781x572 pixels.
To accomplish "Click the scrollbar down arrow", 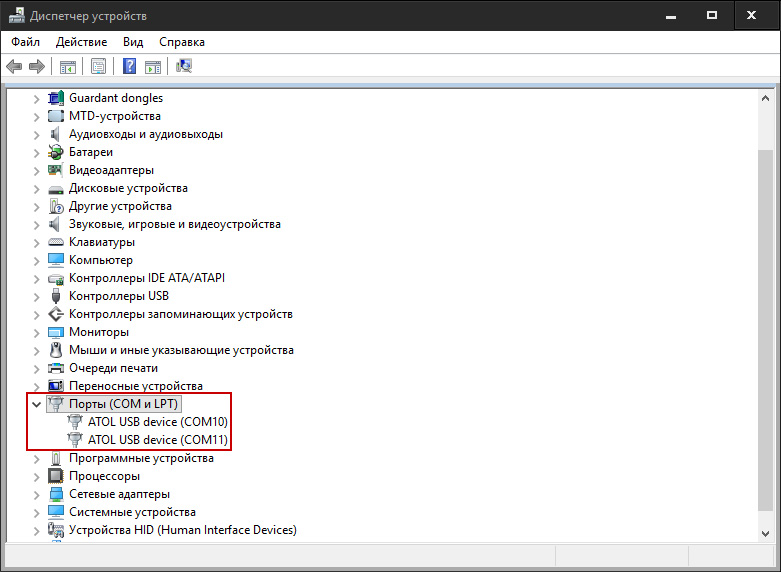I will (x=766, y=534).
